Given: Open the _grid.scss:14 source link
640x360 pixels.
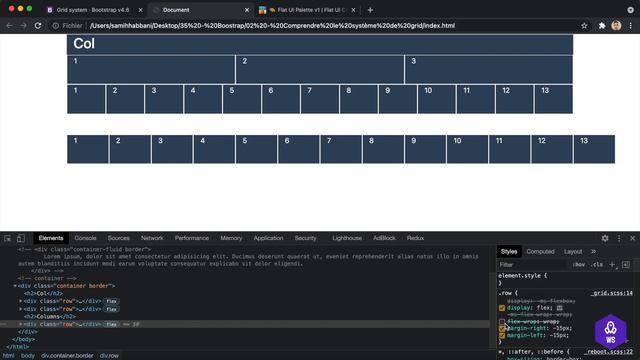Looking at the screenshot, I should click(611, 293).
